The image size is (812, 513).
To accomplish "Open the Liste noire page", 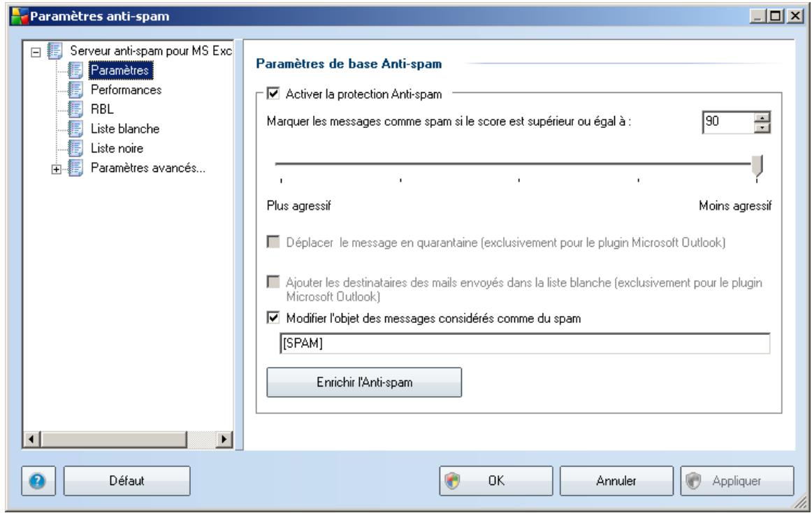I will click(117, 148).
